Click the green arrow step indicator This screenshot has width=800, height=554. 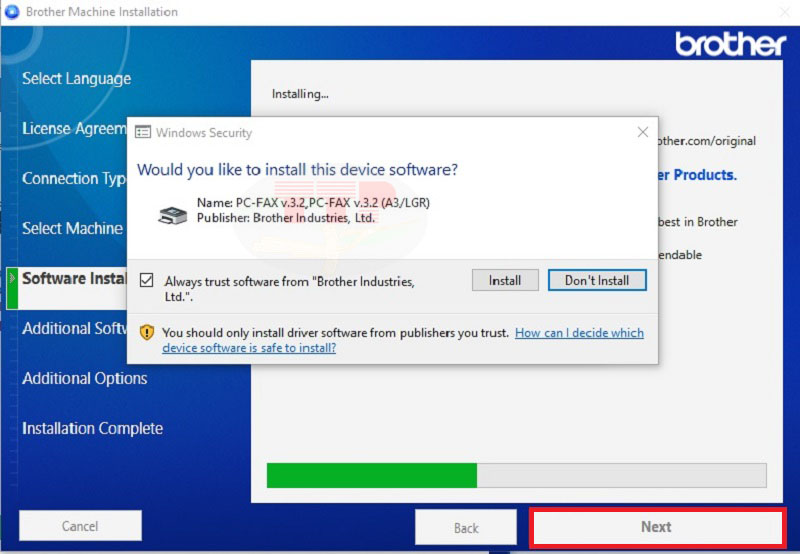pos(12,278)
